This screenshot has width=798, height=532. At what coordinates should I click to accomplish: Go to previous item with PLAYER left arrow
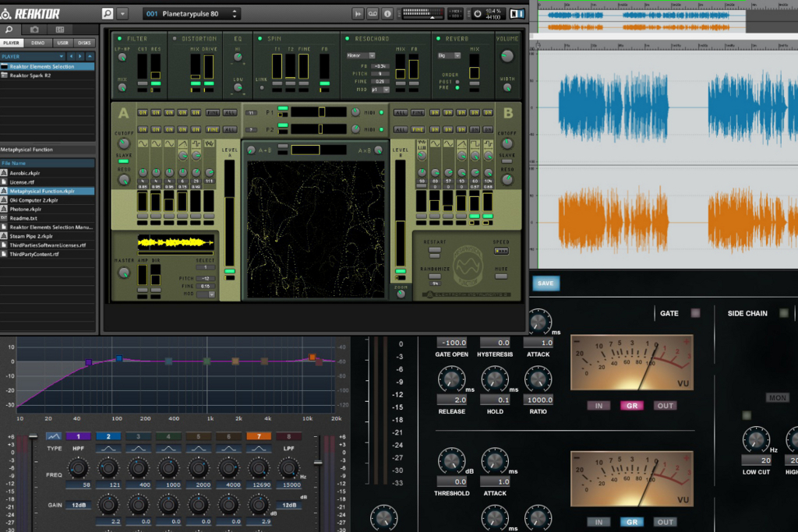tap(71, 56)
